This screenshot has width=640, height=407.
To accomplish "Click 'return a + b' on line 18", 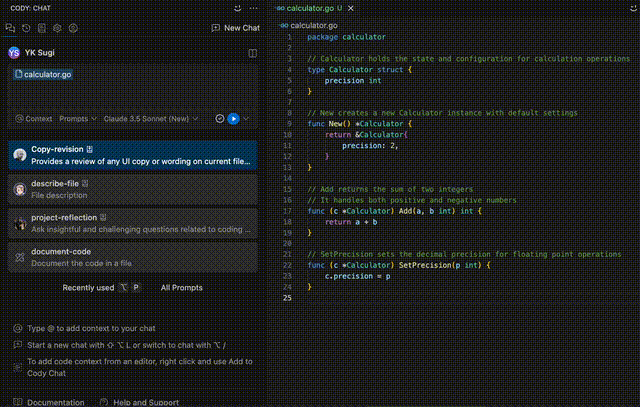I will [x=351, y=222].
